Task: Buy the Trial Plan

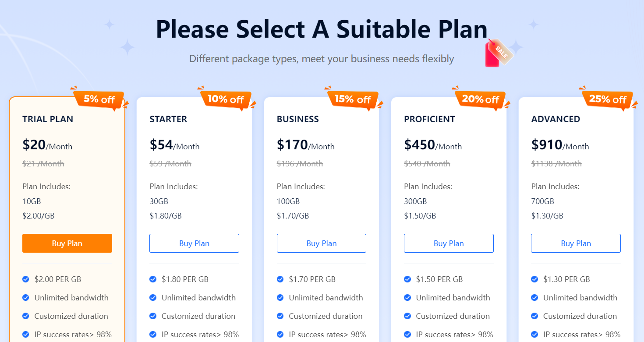Action: 67,243
